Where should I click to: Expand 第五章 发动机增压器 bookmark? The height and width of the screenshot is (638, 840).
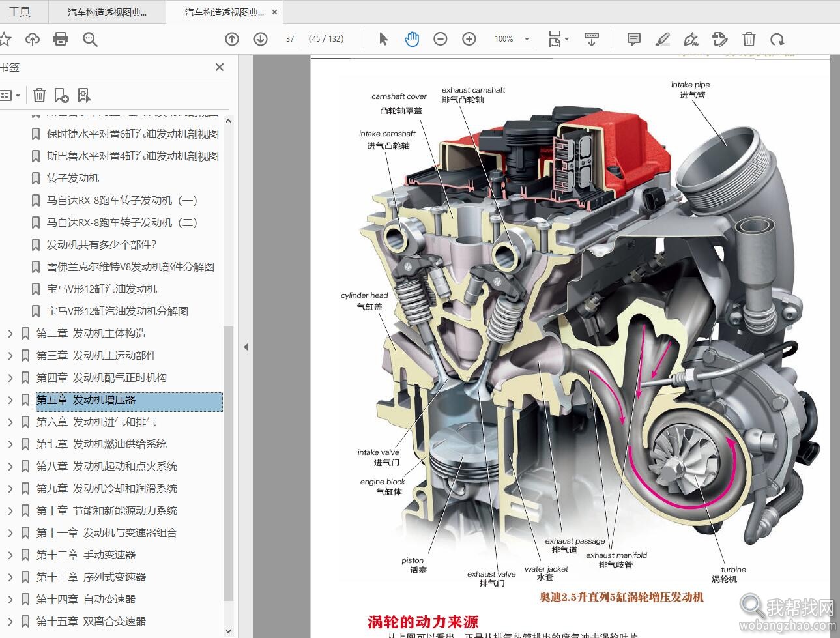10,400
